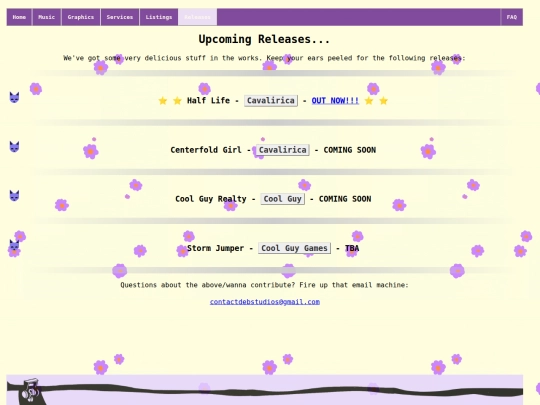Click the 'Storm Jumper' release title
Image resolution: width=540 pixels, height=405 pixels.
coord(216,248)
